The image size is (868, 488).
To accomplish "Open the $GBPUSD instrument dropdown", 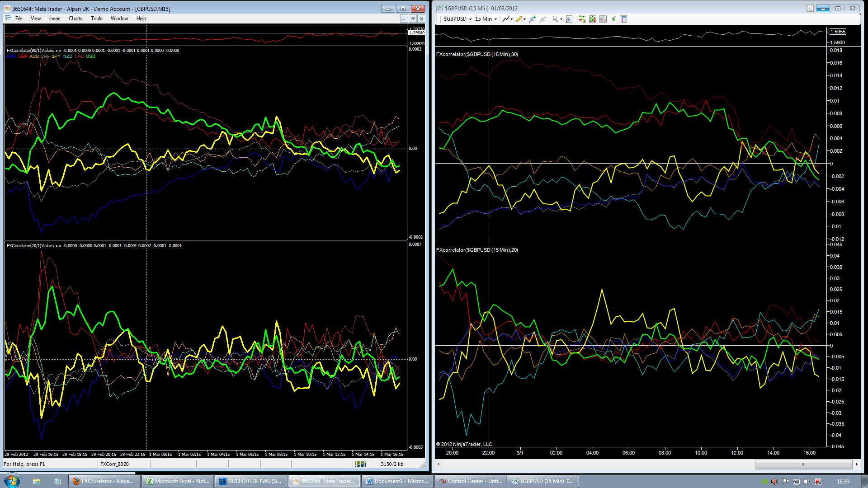I will tap(458, 19).
